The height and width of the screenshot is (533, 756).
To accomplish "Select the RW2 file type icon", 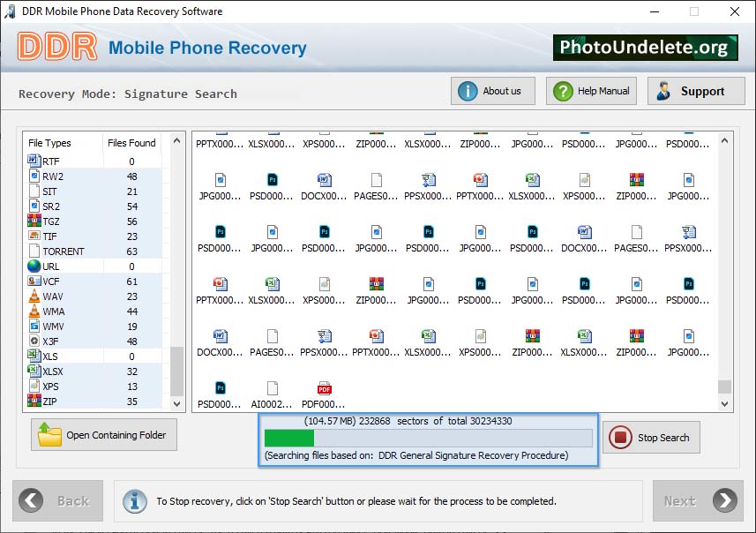I will coord(34,176).
